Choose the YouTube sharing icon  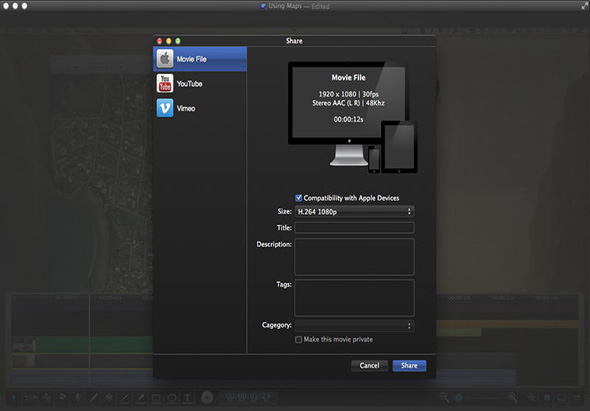165,84
